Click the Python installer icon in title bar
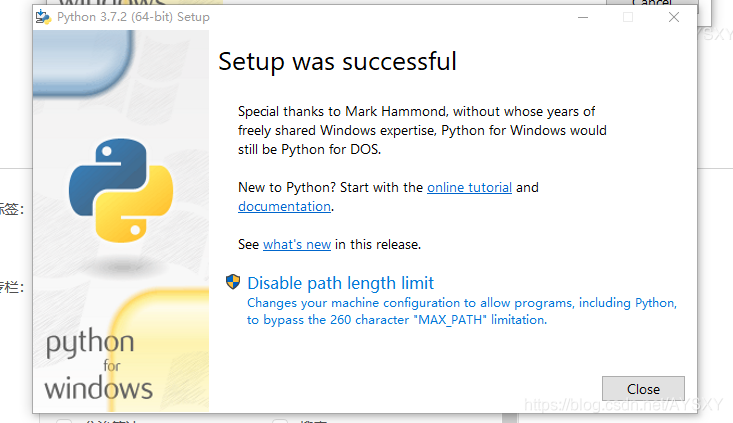 click(x=43, y=17)
